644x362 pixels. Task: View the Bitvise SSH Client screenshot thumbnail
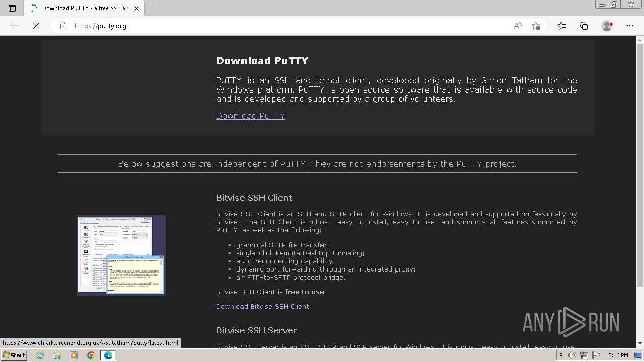pos(121,255)
